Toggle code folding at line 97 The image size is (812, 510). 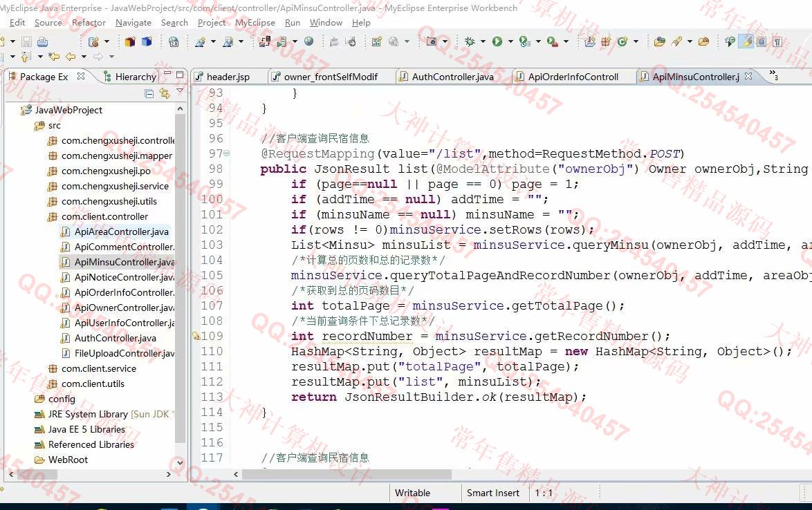coord(226,153)
